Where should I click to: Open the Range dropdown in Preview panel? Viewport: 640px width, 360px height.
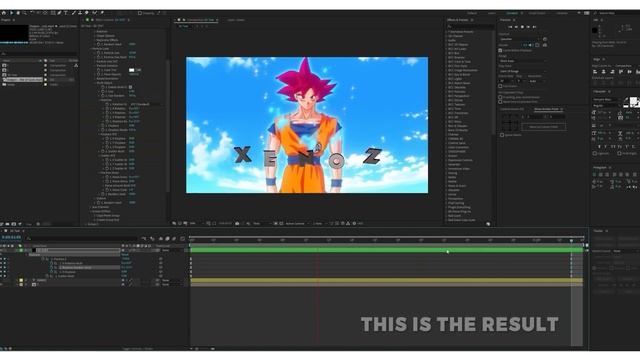[x=523, y=61]
